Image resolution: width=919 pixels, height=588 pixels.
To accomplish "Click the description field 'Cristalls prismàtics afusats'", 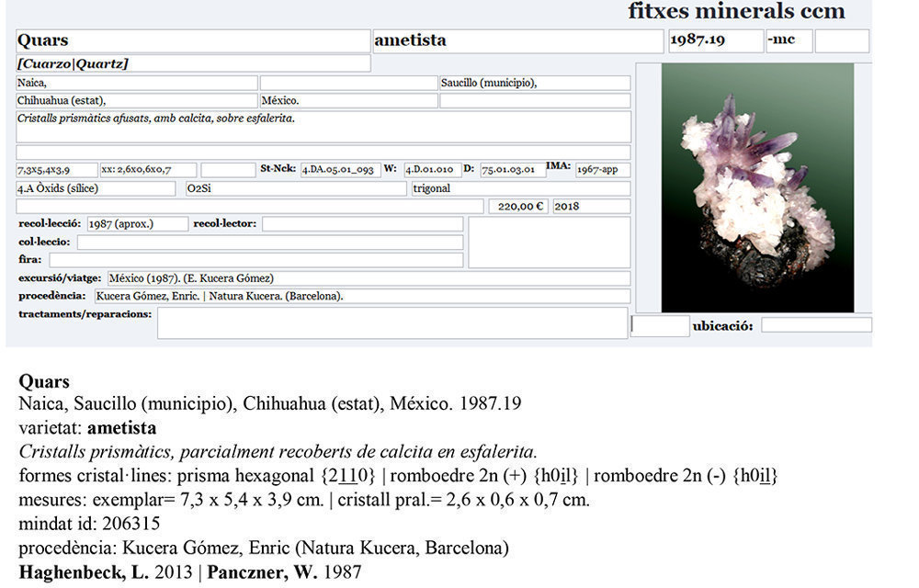I will [323, 127].
